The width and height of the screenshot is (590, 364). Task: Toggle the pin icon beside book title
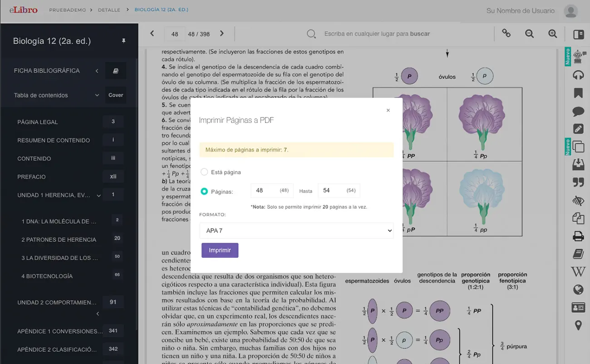[123, 41]
